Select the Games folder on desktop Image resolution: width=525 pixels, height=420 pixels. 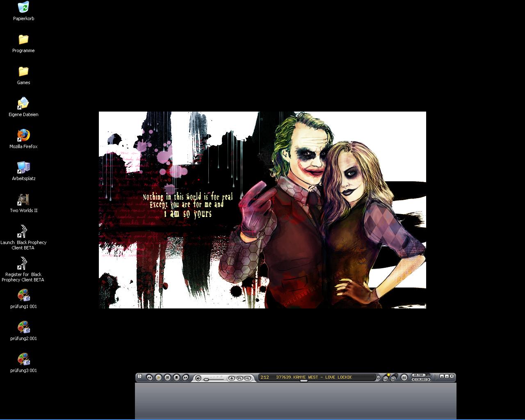[23, 75]
